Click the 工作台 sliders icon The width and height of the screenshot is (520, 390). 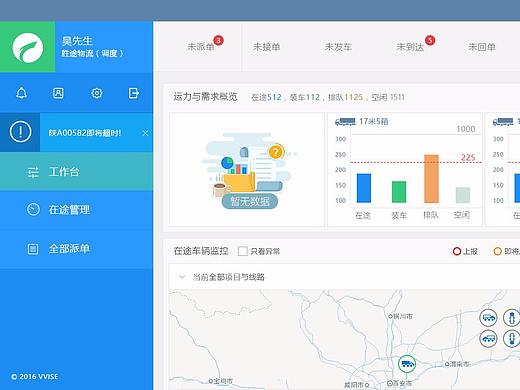pyautogui.click(x=33, y=172)
